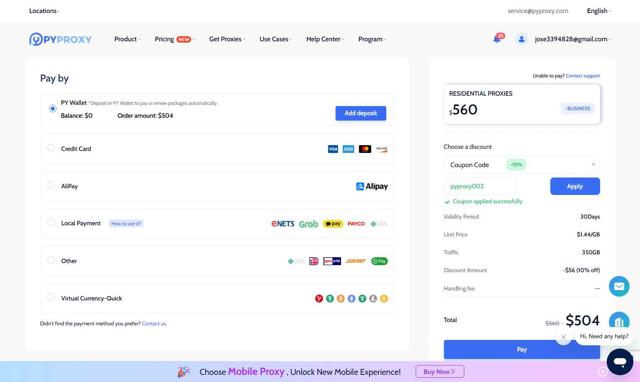Select AliPay payment method

click(51, 186)
